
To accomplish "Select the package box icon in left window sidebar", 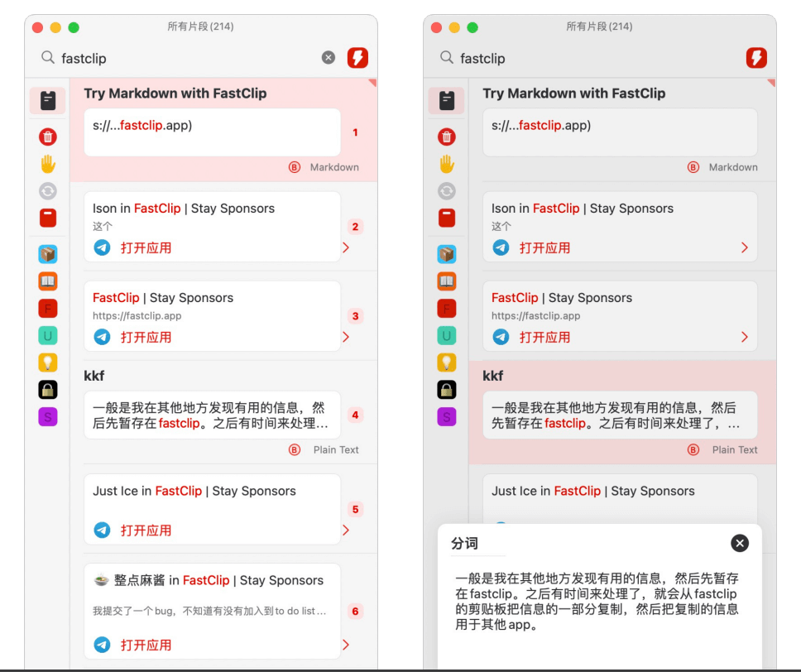I will coord(47,254).
